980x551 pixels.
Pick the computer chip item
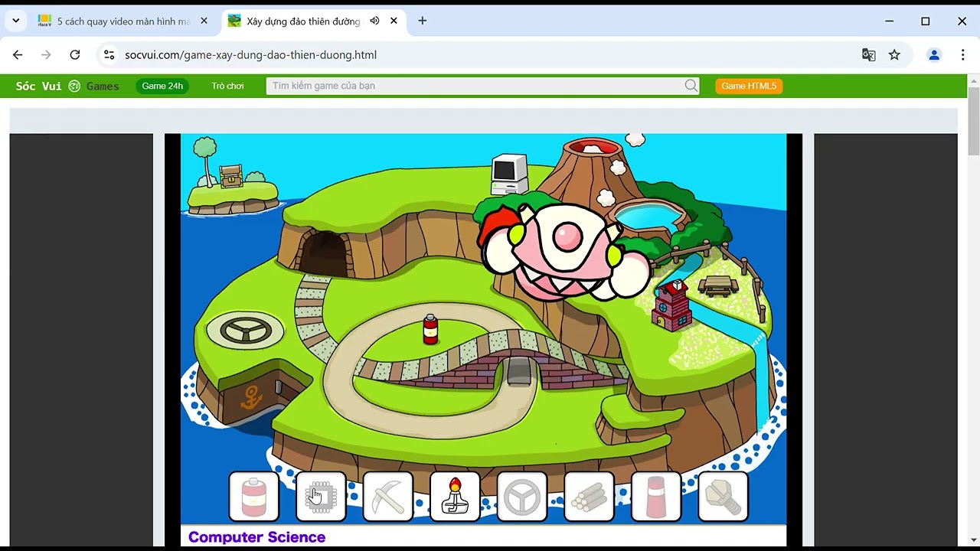point(321,497)
